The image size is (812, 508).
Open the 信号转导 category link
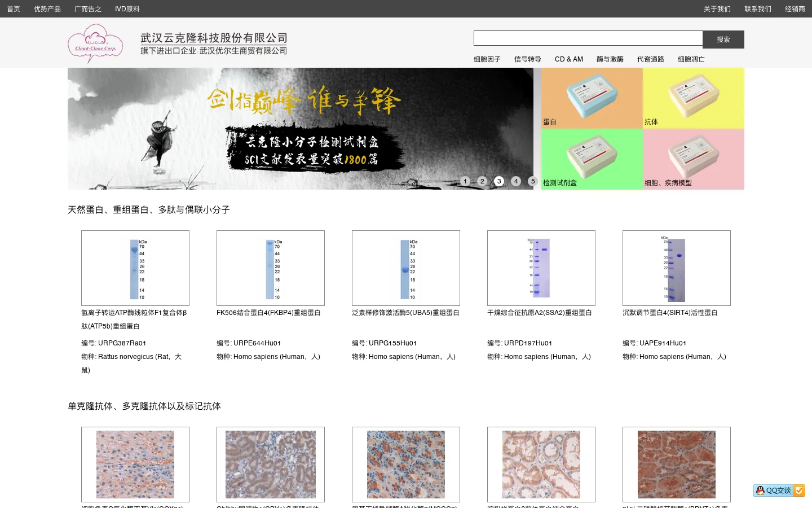coord(528,59)
